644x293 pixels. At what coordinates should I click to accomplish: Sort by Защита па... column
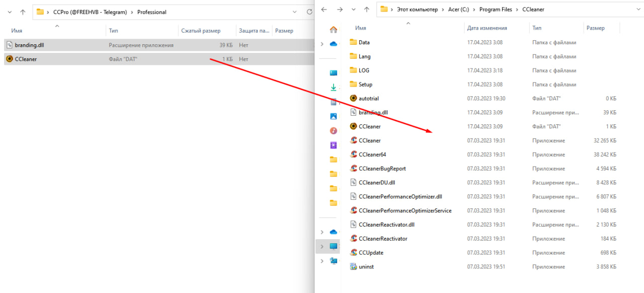pos(254,31)
